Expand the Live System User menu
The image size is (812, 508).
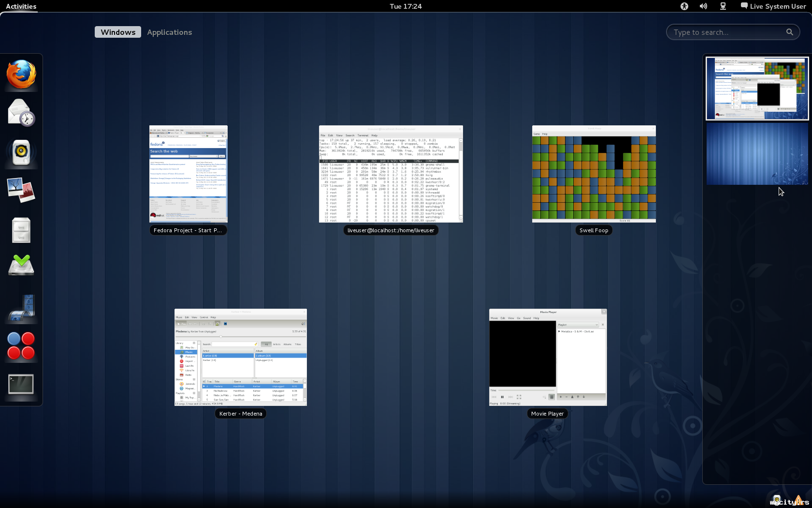click(773, 6)
